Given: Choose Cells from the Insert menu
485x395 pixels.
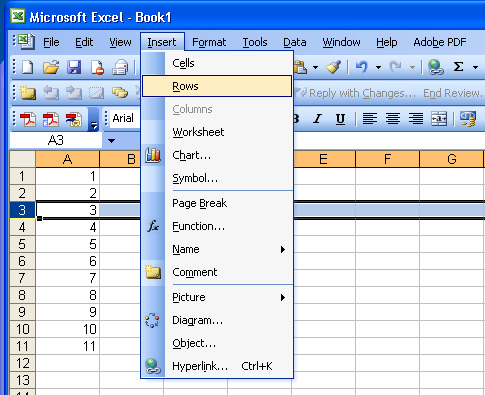Looking at the screenshot, I should pyautogui.click(x=217, y=63).
